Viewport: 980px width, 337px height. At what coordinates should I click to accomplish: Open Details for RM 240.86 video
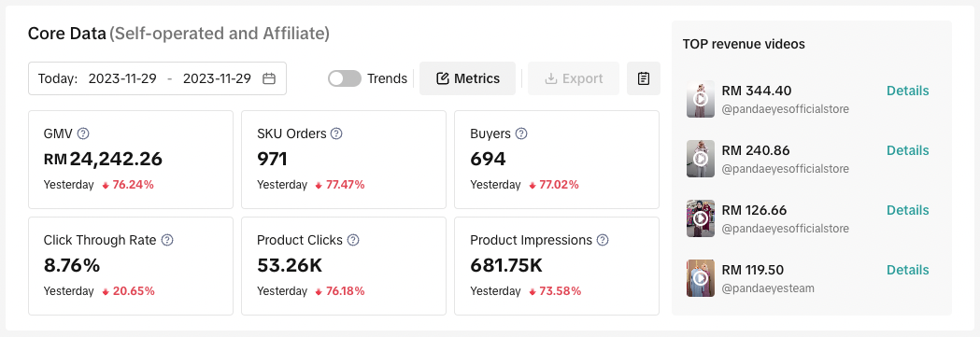coord(907,150)
